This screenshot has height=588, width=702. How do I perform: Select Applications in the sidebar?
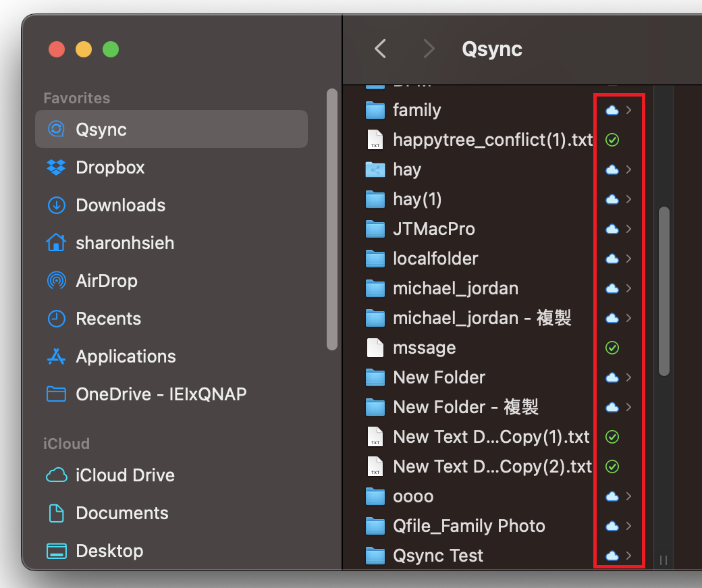[126, 356]
